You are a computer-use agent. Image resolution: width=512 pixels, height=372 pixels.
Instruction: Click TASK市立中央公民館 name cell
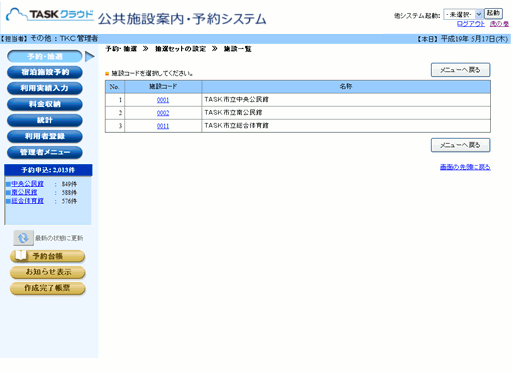tap(346, 100)
